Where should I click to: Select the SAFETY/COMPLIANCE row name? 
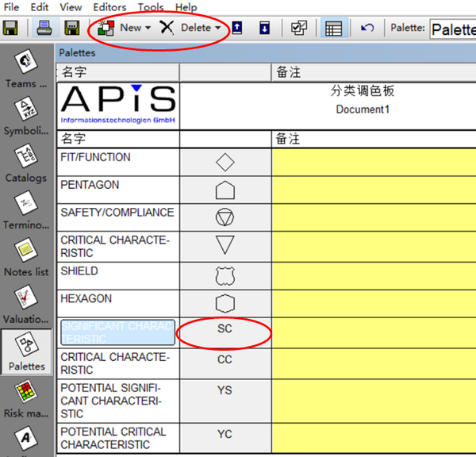click(117, 213)
